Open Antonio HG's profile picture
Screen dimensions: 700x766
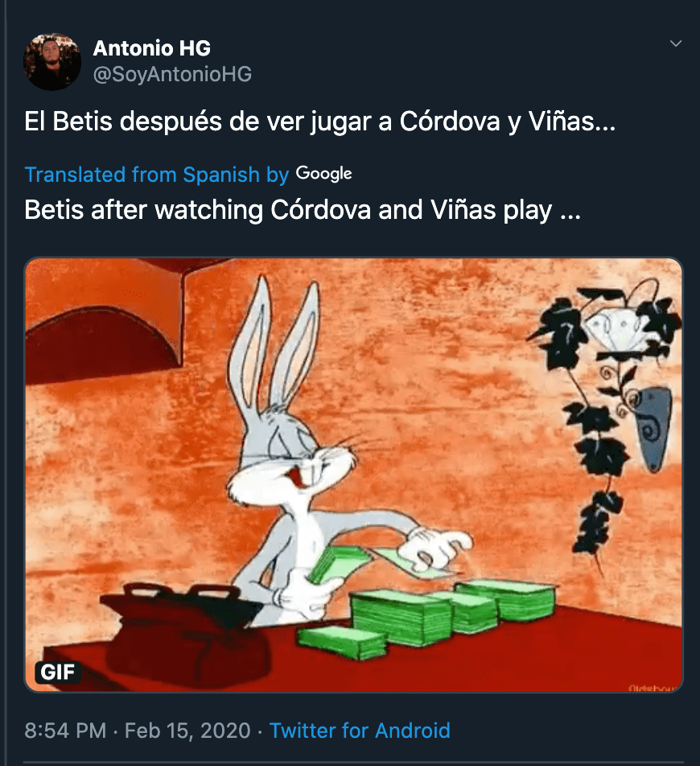pos(52,61)
